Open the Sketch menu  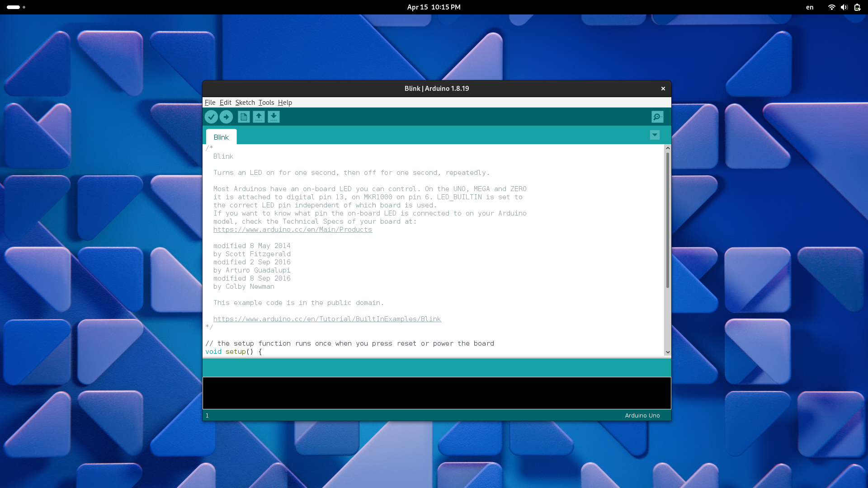(x=245, y=102)
